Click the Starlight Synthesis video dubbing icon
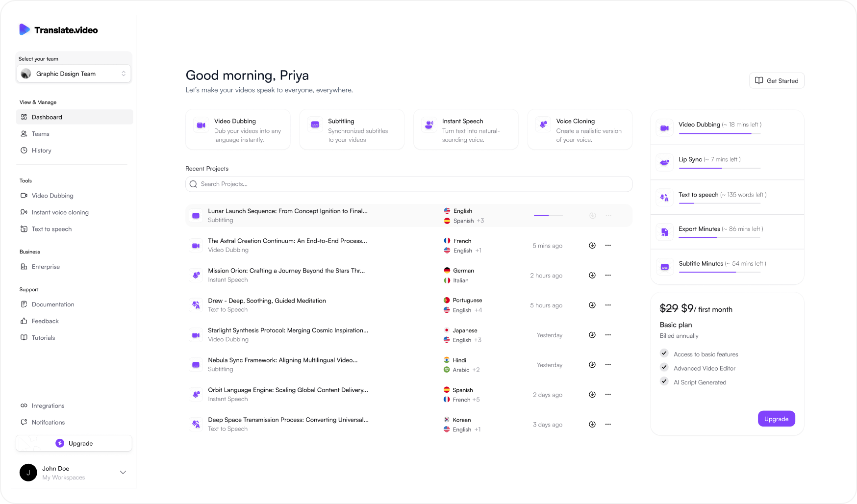 click(196, 335)
